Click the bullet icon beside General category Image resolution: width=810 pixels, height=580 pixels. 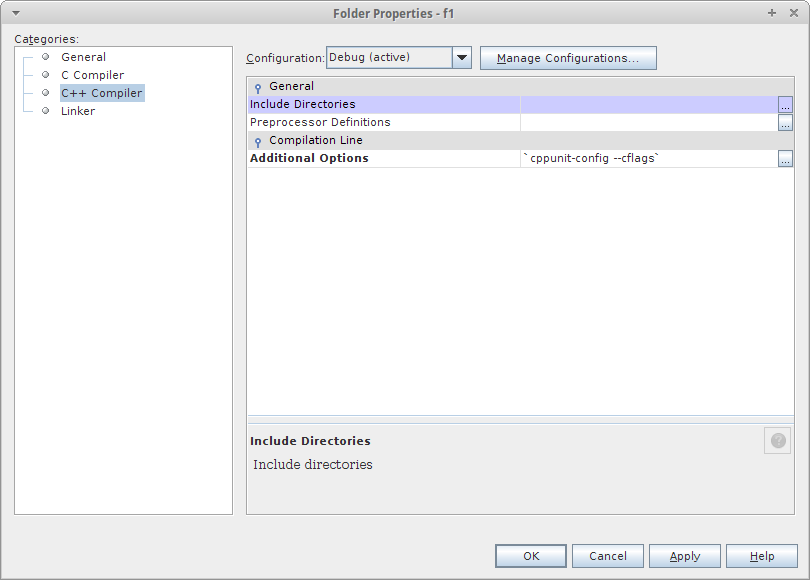[x=45, y=57]
